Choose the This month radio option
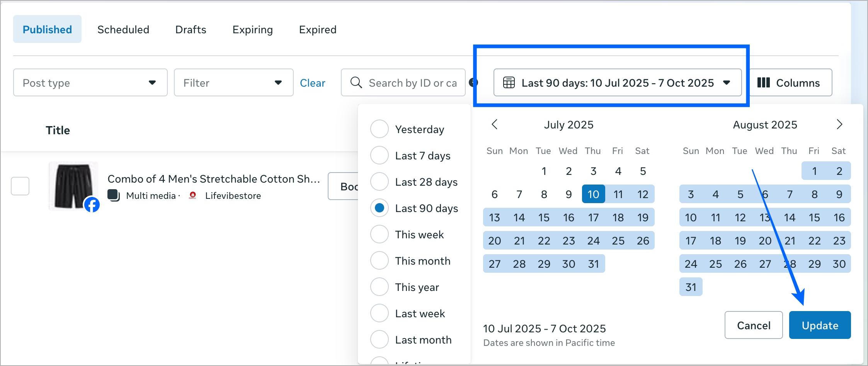 [379, 260]
